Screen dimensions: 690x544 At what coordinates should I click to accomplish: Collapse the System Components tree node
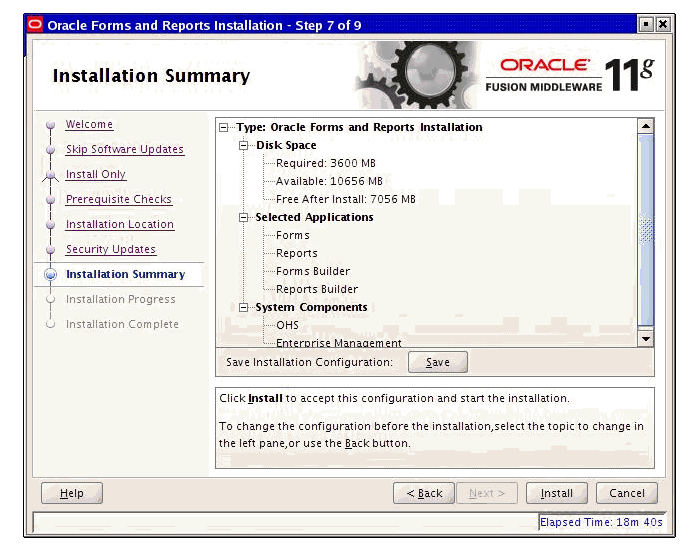(x=243, y=307)
